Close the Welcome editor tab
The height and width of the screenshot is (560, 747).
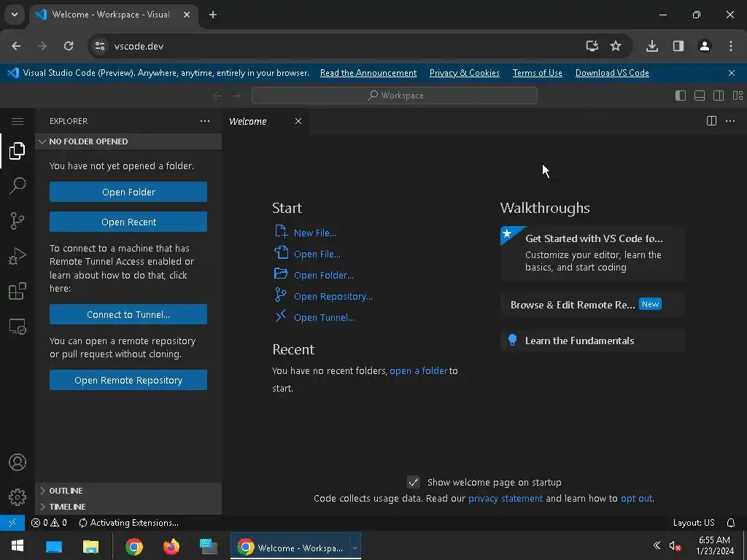(x=298, y=121)
